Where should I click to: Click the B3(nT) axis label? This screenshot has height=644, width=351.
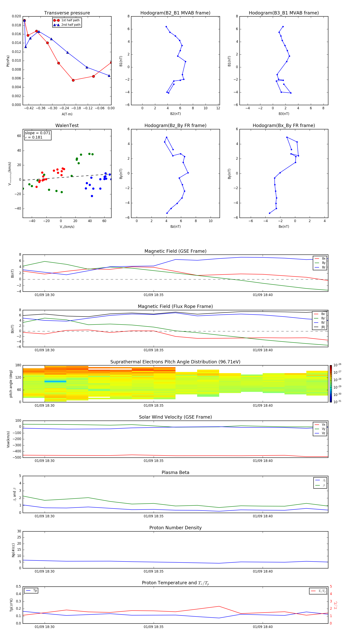pos(284,114)
